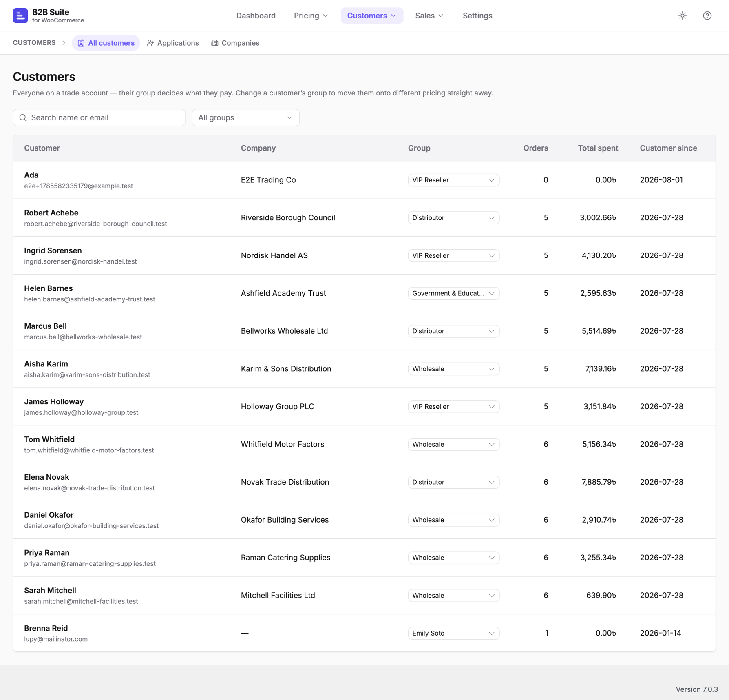The width and height of the screenshot is (729, 700).
Task: Open Helen Barnes's Government & Education dropdown
Action: pos(453,293)
